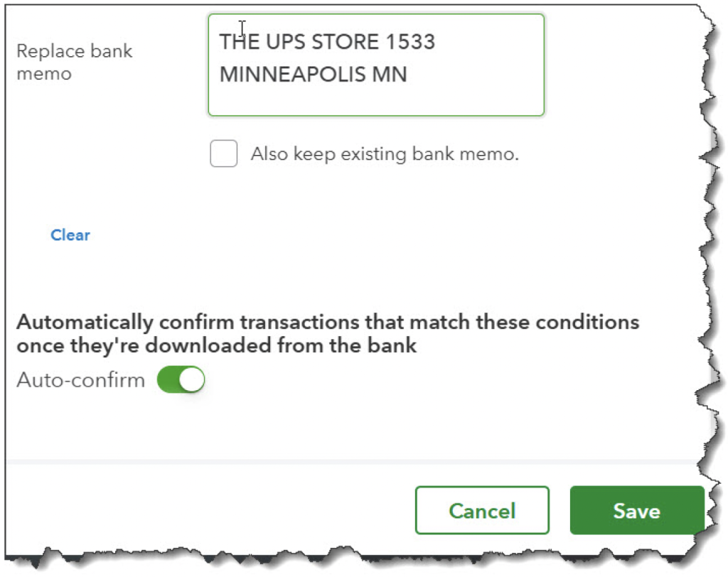Place cursor on 'THE UPS STORE 1533' line
Screen dimensions: 728x577
(327, 42)
